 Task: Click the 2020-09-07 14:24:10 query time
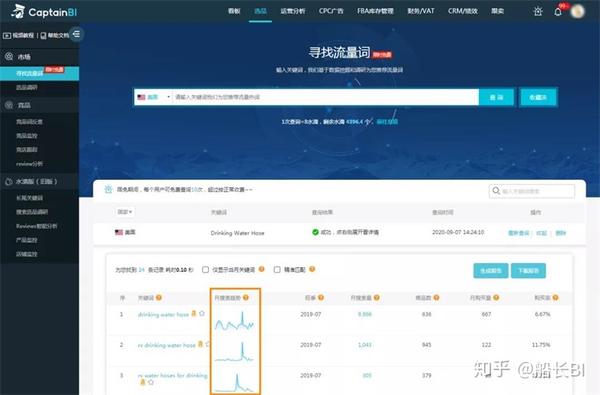coord(458,232)
